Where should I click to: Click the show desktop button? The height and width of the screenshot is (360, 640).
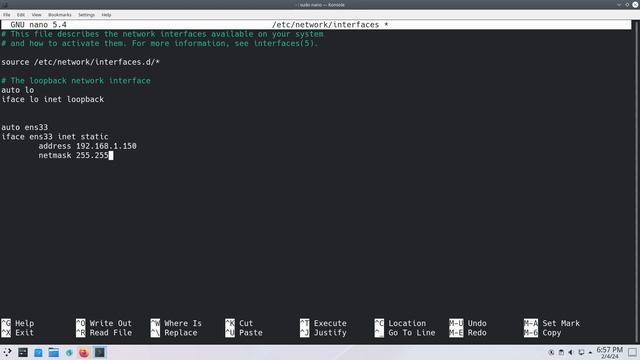(x=632, y=353)
